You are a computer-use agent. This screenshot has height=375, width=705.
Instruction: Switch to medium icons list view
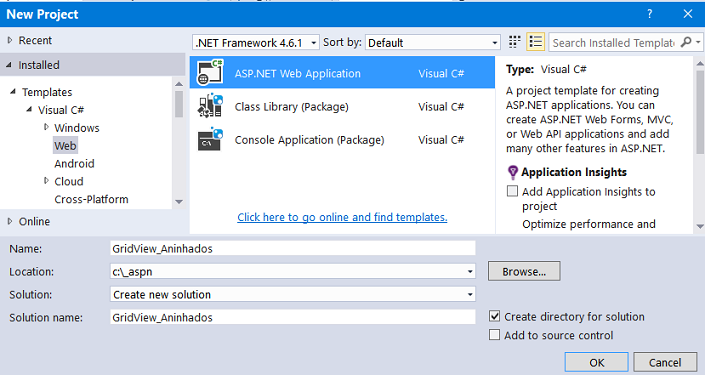pos(535,42)
